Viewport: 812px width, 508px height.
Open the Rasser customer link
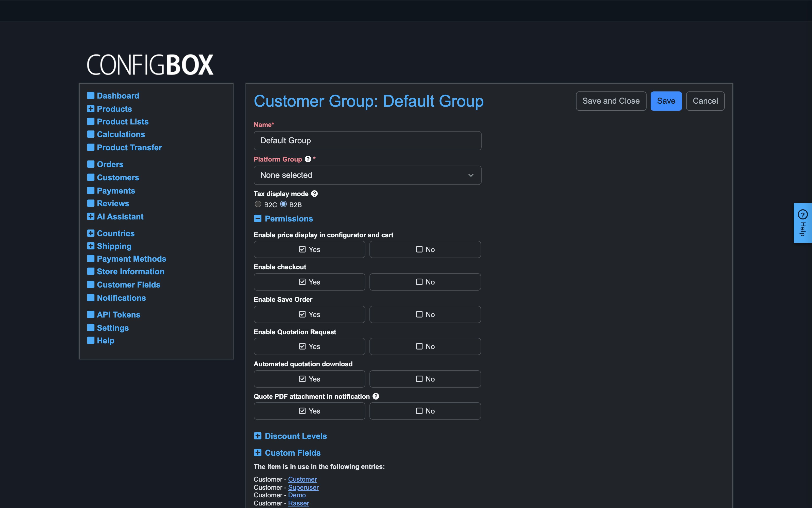pos(298,503)
